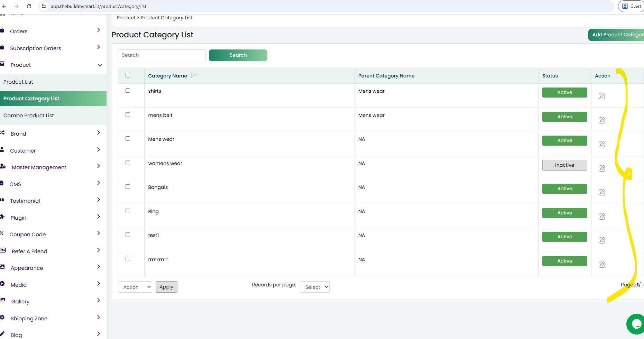Expand the Orders menu chevron
Screen dimensions: 644x339
[x=99, y=30]
